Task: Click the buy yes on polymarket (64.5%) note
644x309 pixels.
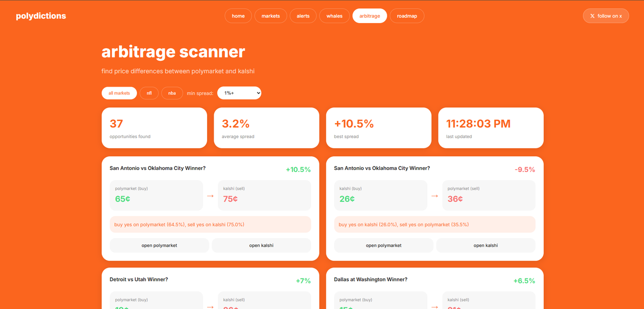Action: (x=210, y=225)
